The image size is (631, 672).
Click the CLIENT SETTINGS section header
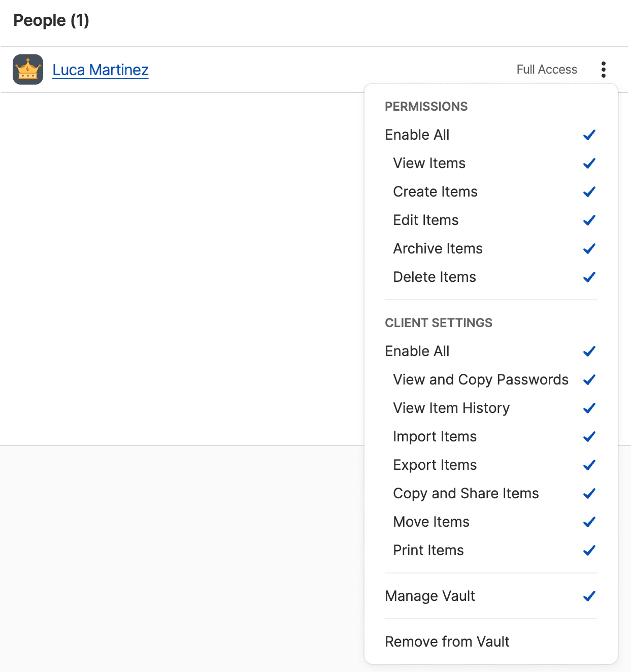point(439,323)
